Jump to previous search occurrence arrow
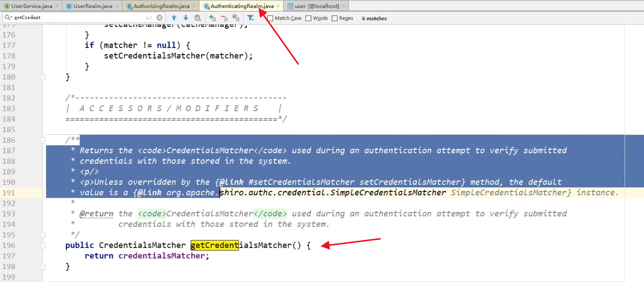The image size is (644, 282). (174, 18)
